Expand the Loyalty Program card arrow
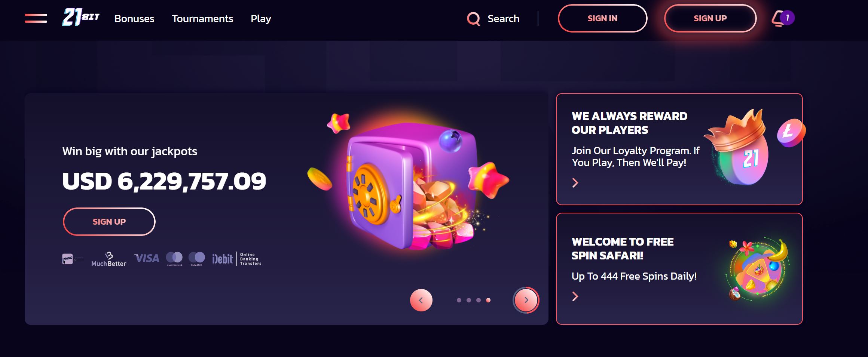This screenshot has height=357, width=868. [575, 183]
